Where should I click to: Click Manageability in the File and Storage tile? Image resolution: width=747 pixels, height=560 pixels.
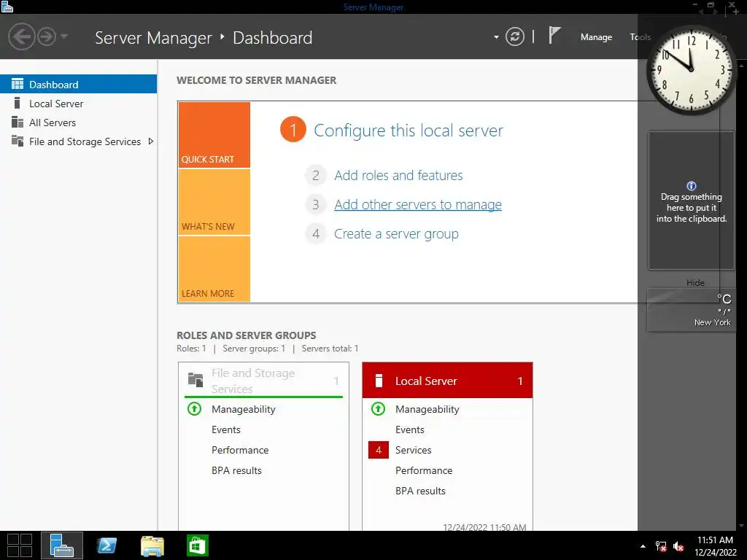[x=244, y=409]
